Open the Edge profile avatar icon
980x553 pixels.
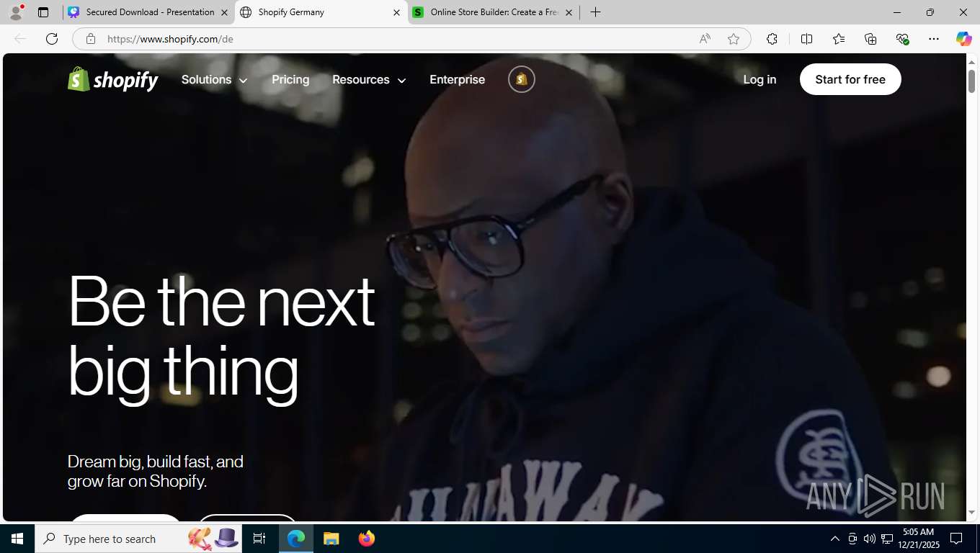[x=16, y=12]
